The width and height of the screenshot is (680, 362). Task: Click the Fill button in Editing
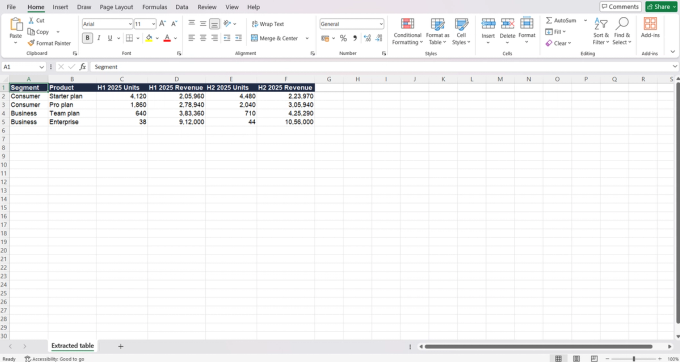coord(556,32)
